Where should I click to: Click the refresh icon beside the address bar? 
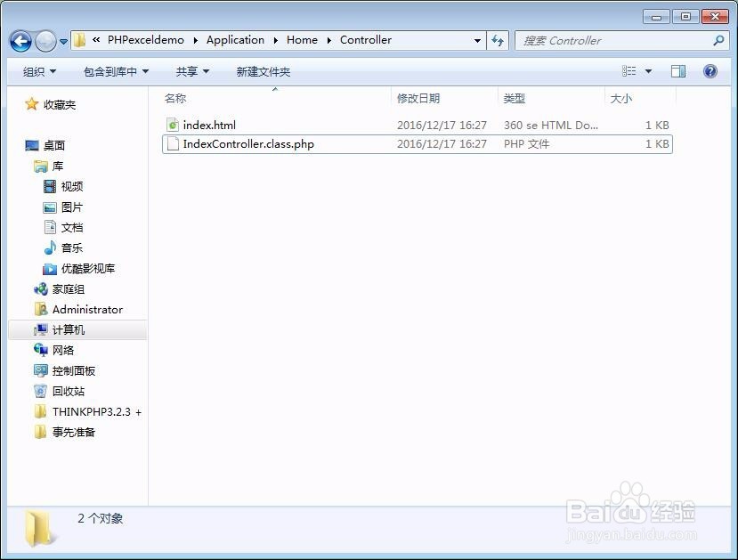click(498, 40)
